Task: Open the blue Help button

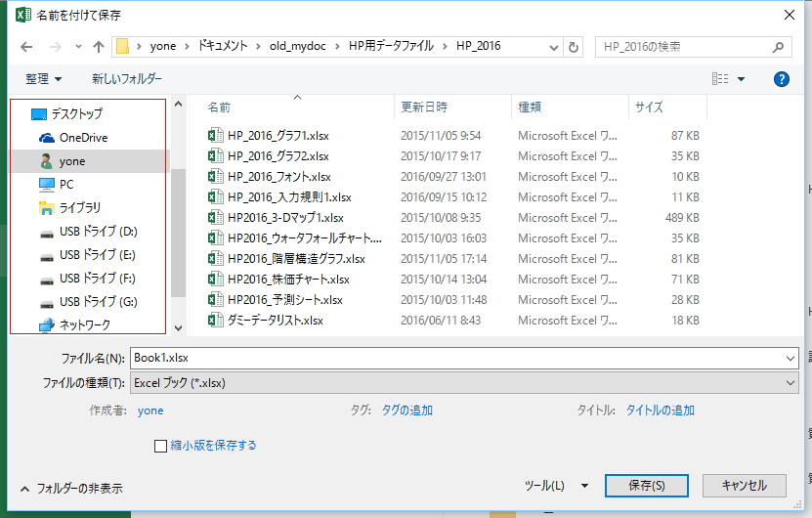Action: pyautogui.click(x=781, y=79)
